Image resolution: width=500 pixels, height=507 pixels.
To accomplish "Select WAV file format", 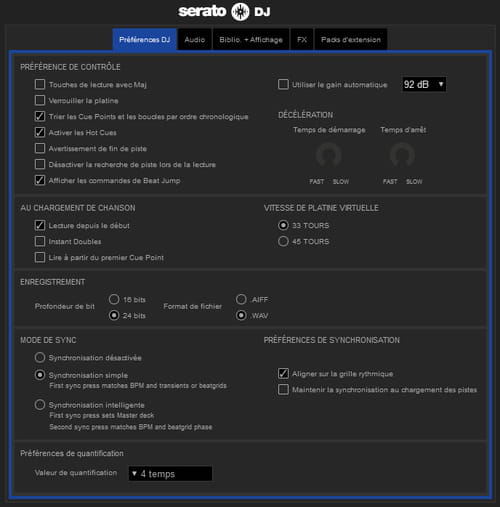I will point(241,315).
